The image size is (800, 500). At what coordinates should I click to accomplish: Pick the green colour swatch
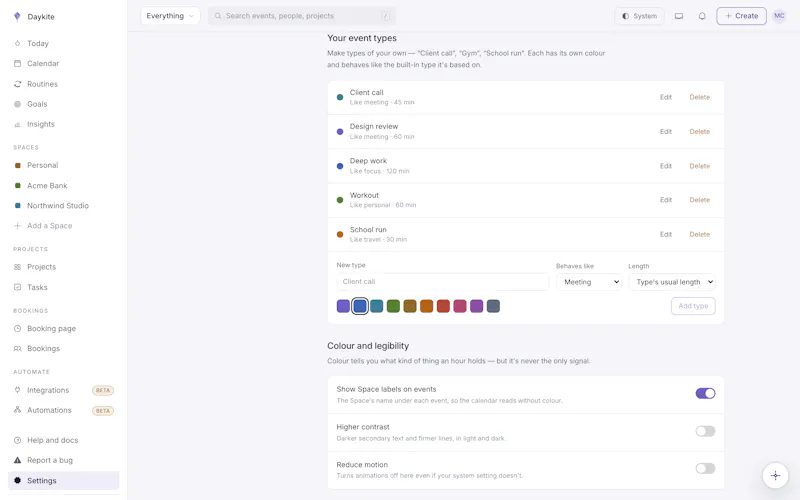(x=393, y=306)
